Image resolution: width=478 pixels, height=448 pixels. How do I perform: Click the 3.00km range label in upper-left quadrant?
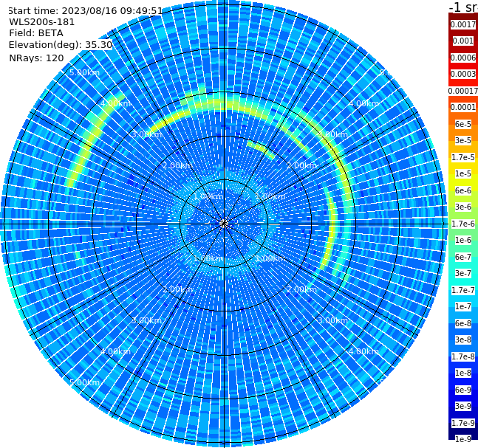coord(146,134)
